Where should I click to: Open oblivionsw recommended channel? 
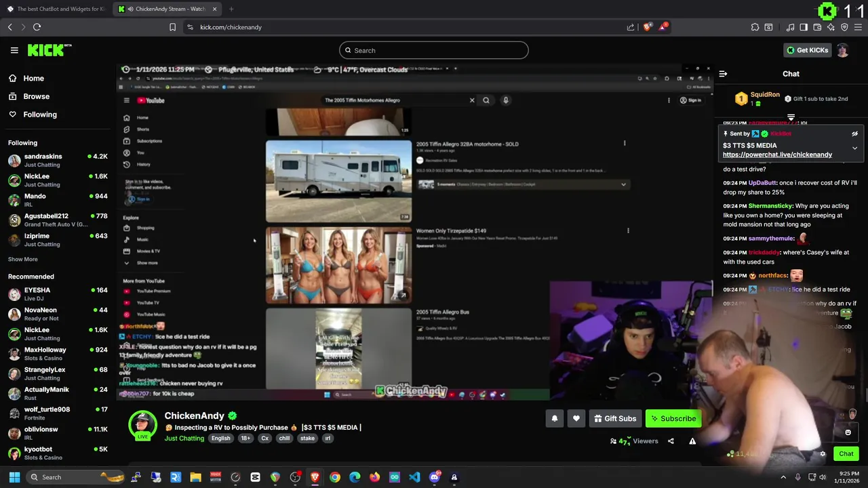(x=58, y=433)
